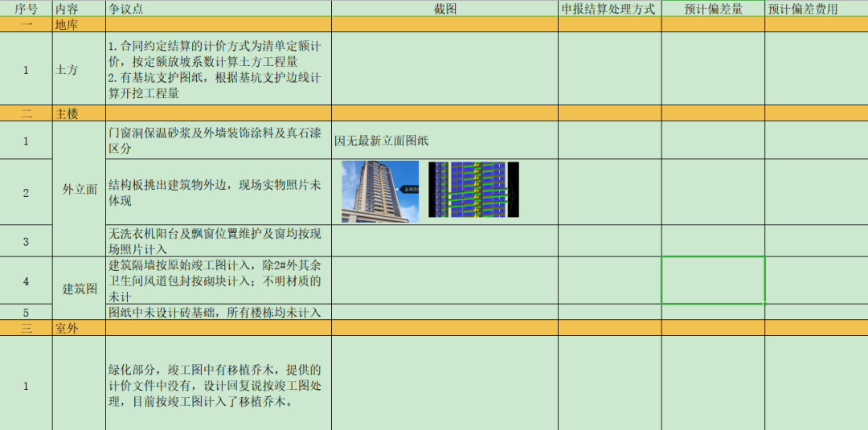Select the 结构板挑出建筑物外边 dispute cell
Viewport: 868px width, 430px height.
218,192
